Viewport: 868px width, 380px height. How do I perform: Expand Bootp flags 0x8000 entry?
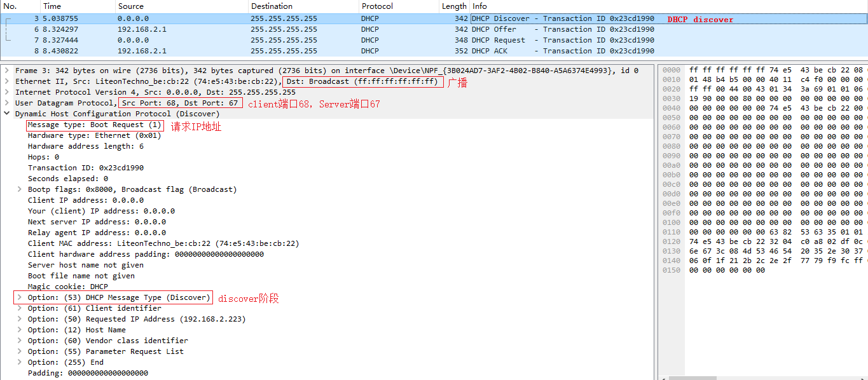20,189
